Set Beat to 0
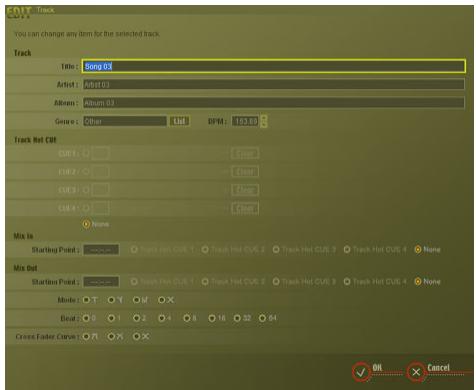The image size is (476, 390). pos(86,318)
